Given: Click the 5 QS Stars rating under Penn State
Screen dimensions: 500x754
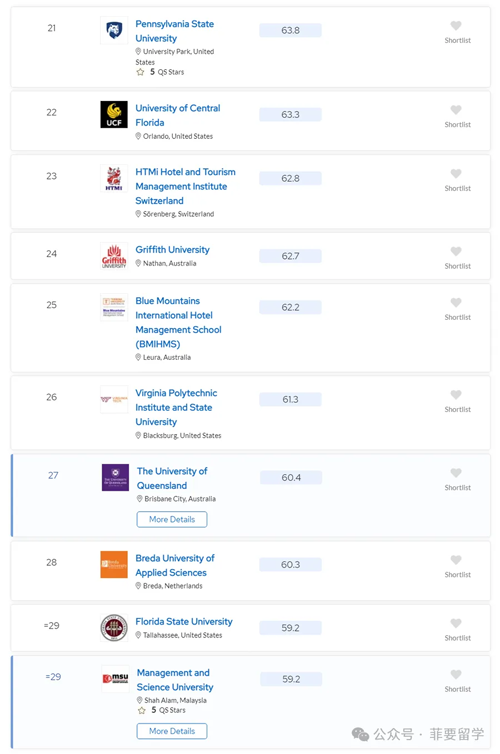Looking at the screenshot, I should pyautogui.click(x=161, y=72).
